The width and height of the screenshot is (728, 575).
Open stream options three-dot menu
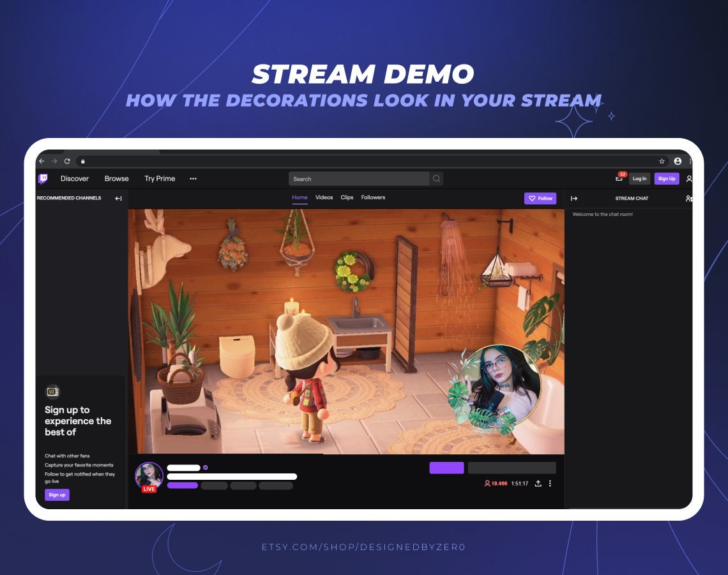click(550, 484)
